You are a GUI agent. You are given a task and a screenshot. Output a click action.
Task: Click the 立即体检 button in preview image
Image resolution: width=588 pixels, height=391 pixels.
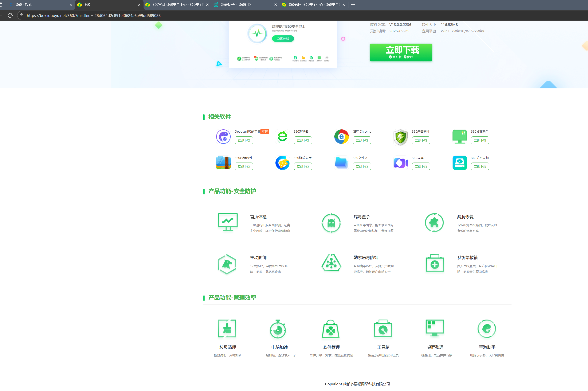283,39
